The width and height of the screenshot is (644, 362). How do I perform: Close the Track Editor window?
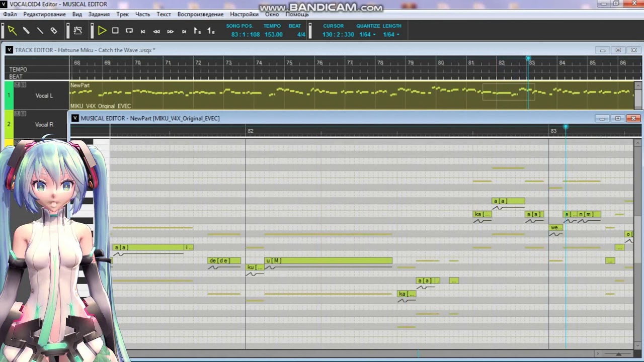[634, 50]
